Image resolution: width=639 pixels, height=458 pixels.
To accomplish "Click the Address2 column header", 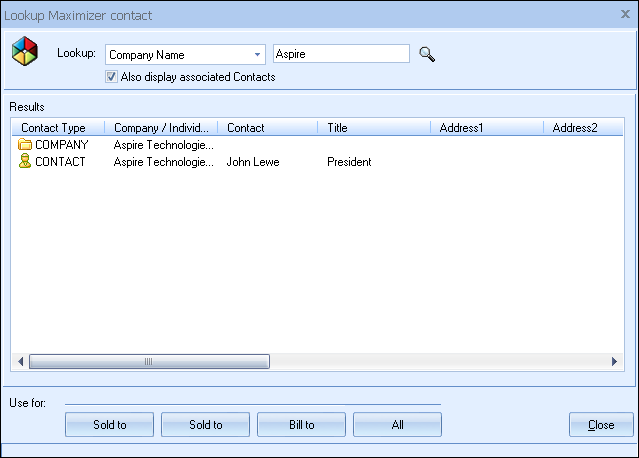I will tap(580, 128).
